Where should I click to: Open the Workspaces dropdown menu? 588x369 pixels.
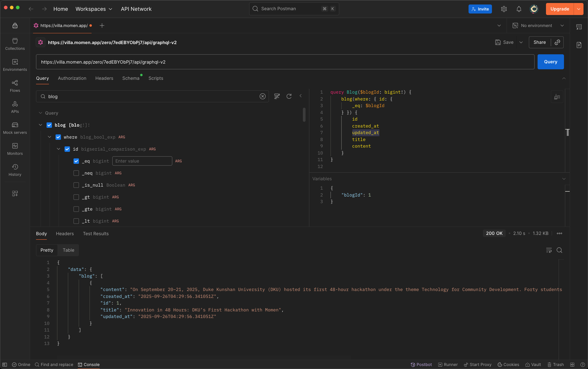click(x=94, y=9)
